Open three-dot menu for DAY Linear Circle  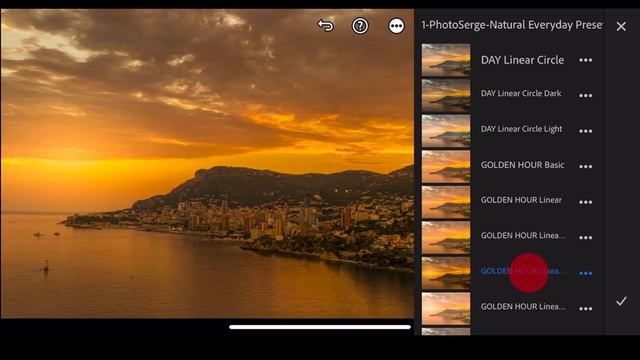click(585, 60)
